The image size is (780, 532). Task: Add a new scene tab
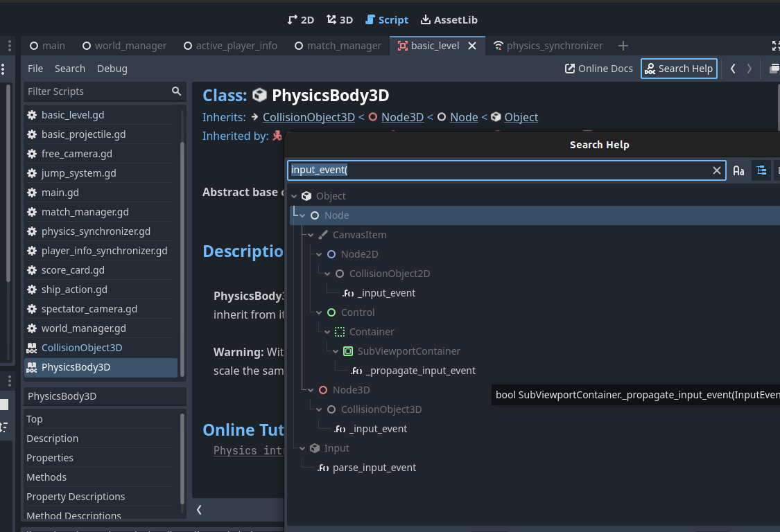click(623, 46)
